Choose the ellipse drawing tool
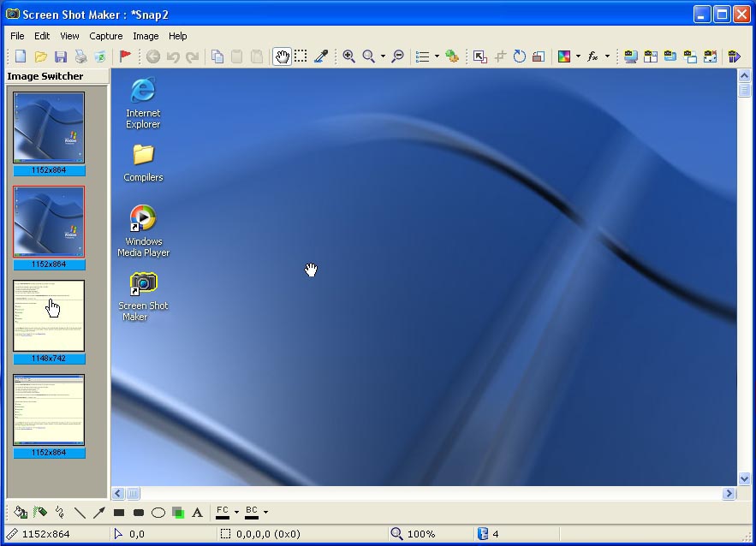The width and height of the screenshot is (756, 546). 158,513
